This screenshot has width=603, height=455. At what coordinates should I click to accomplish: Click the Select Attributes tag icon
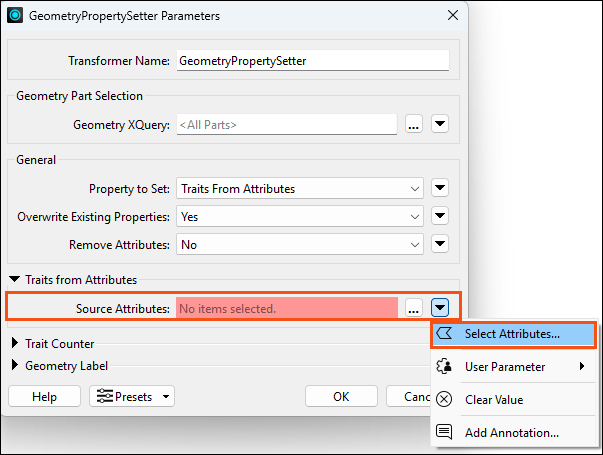[x=444, y=333]
